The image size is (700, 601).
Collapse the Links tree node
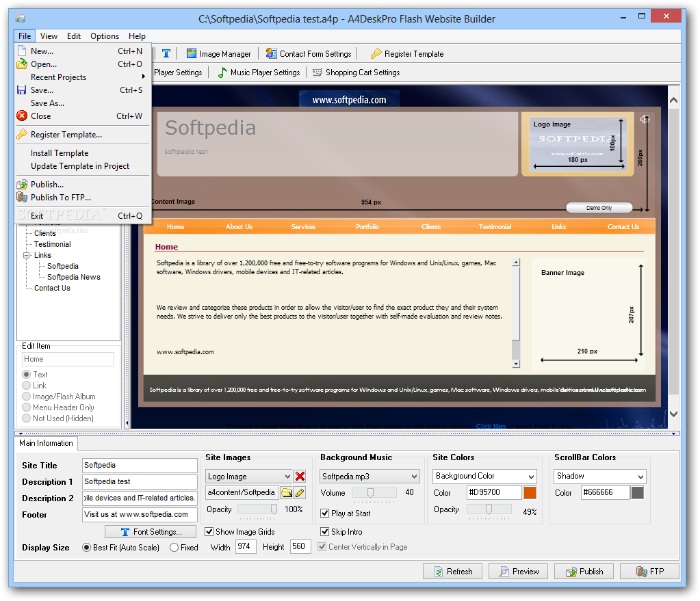[26, 255]
